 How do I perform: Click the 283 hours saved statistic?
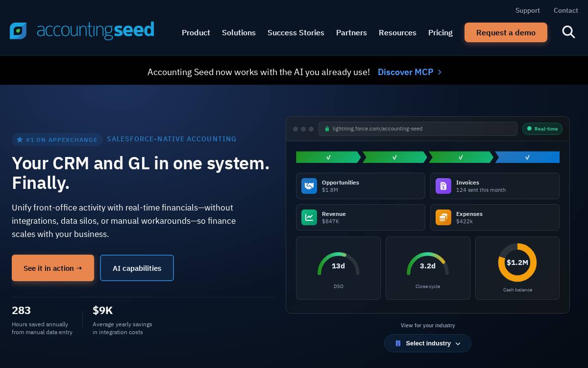pos(42,320)
